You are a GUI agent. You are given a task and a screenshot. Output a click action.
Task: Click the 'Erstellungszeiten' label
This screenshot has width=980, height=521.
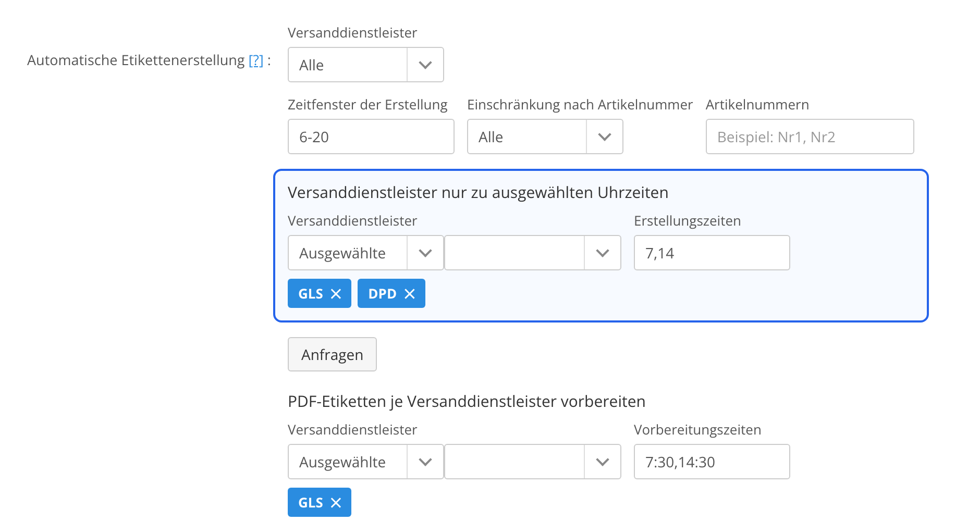tap(687, 221)
